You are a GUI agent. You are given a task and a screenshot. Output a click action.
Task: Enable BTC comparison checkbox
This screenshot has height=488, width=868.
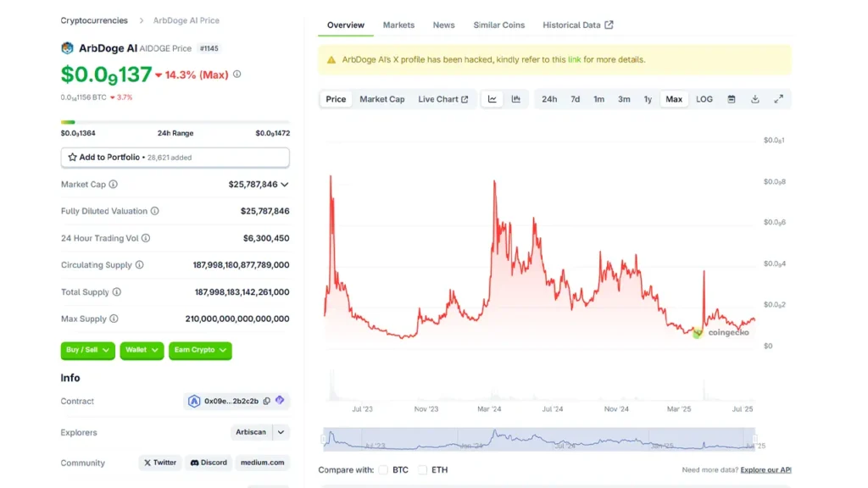coord(383,469)
